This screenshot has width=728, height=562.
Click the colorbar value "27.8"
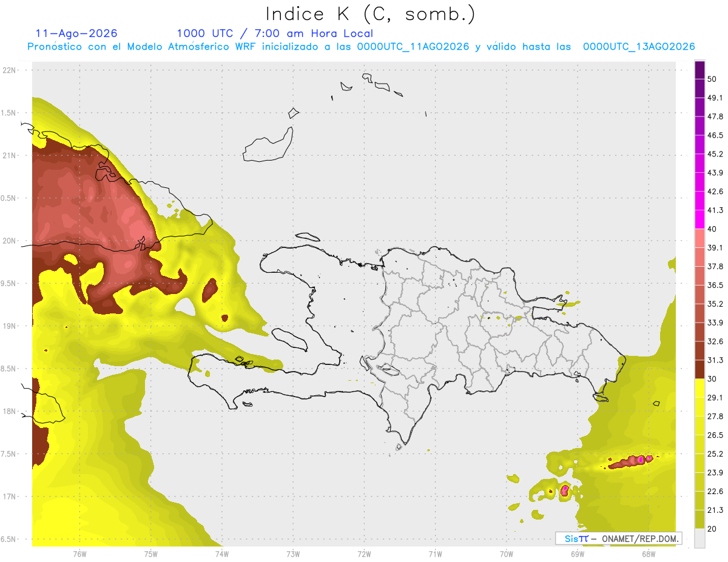point(715,416)
